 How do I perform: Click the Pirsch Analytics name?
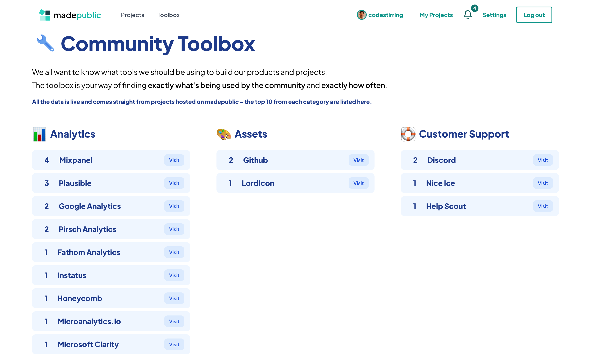pos(87,230)
